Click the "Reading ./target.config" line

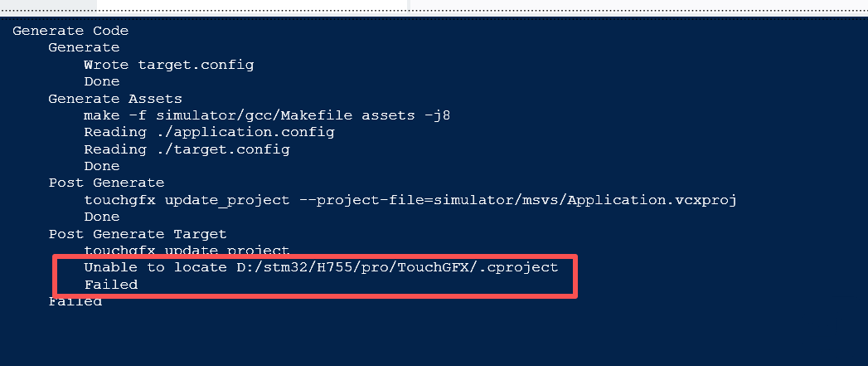[187, 149]
